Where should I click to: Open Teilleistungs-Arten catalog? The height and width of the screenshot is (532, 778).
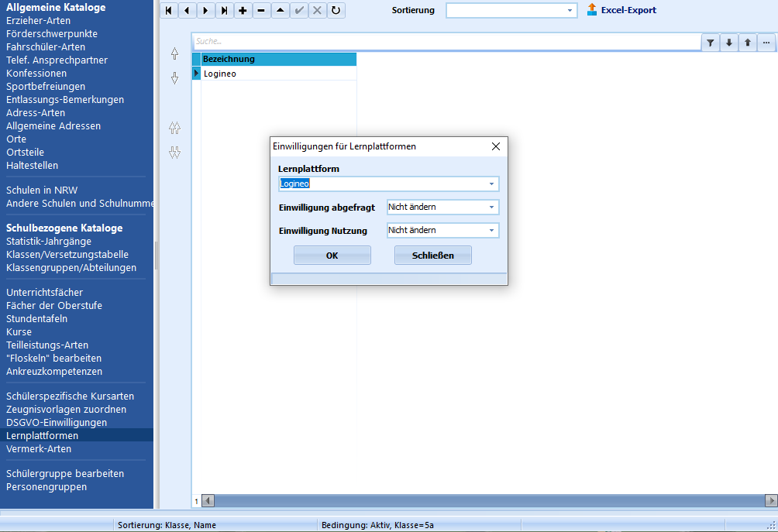[47, 345]
